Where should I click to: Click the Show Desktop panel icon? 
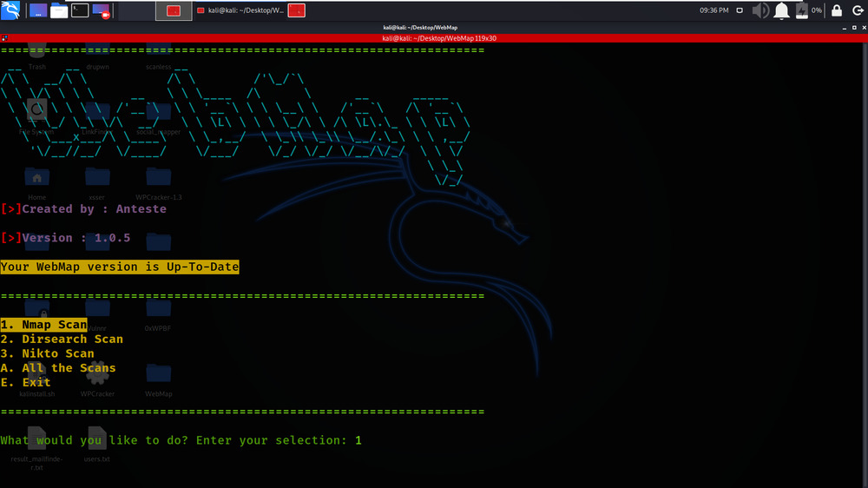click(38, 10)
